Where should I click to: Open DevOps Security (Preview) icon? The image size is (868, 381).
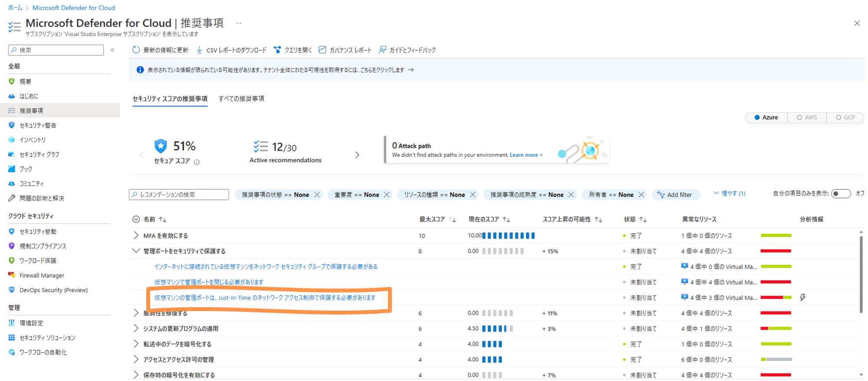tap(12, 290)
